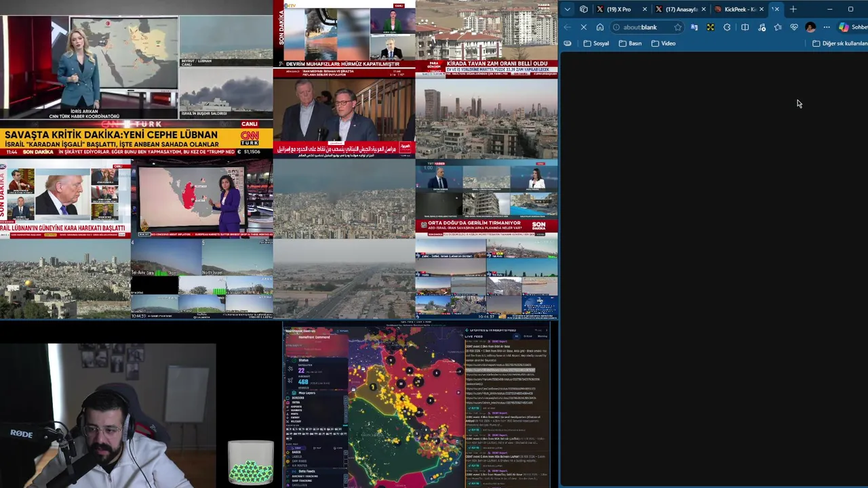Select the Arabic-caption press conference feed
Viewport: 868px width, 488px height.
344,119
